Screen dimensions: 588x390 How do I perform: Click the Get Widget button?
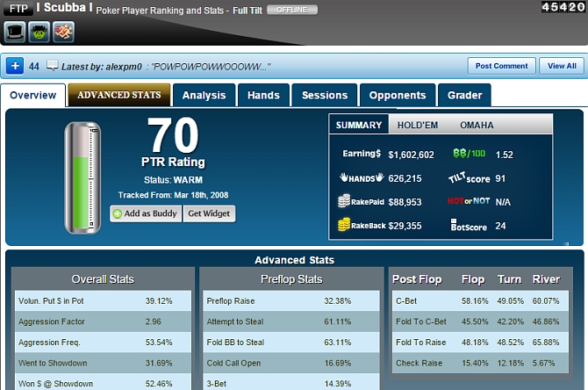coord(209,213)
